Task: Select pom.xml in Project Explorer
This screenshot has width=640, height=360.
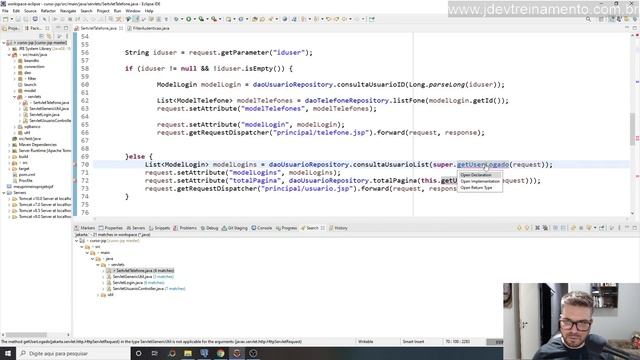Action: pos(27,174)
